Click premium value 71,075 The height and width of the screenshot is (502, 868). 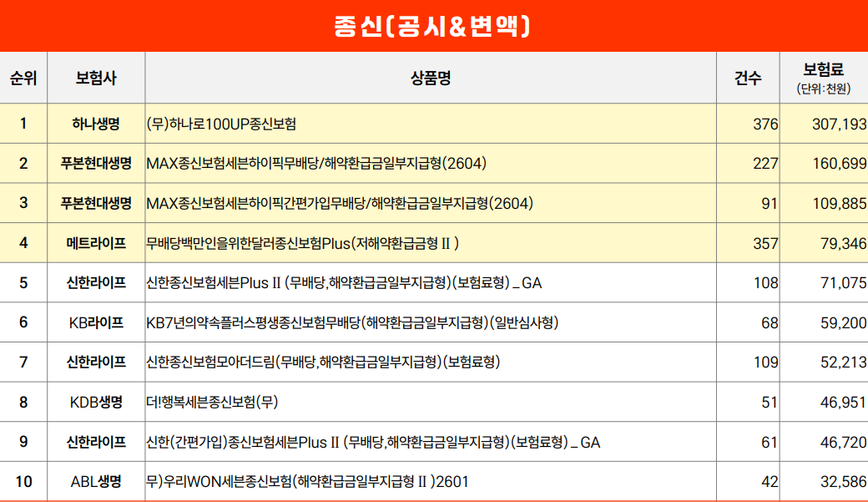844,284
